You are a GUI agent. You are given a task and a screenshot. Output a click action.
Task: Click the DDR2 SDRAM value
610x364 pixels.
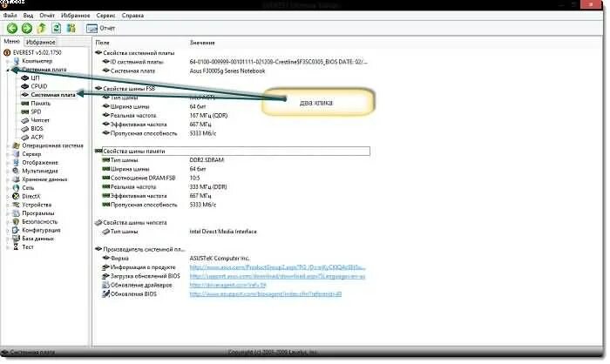point(207,160)
